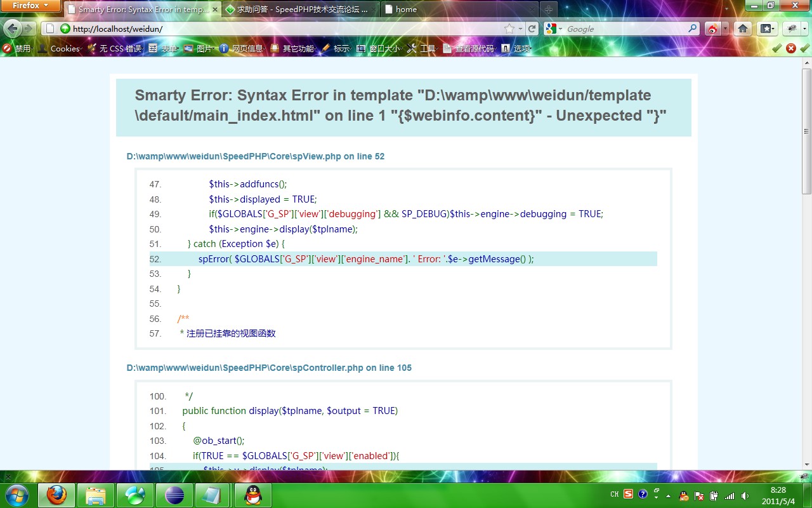Open the 选项 toolbar menu
This screenshot has height=508, width=812.
pos(516,48)
